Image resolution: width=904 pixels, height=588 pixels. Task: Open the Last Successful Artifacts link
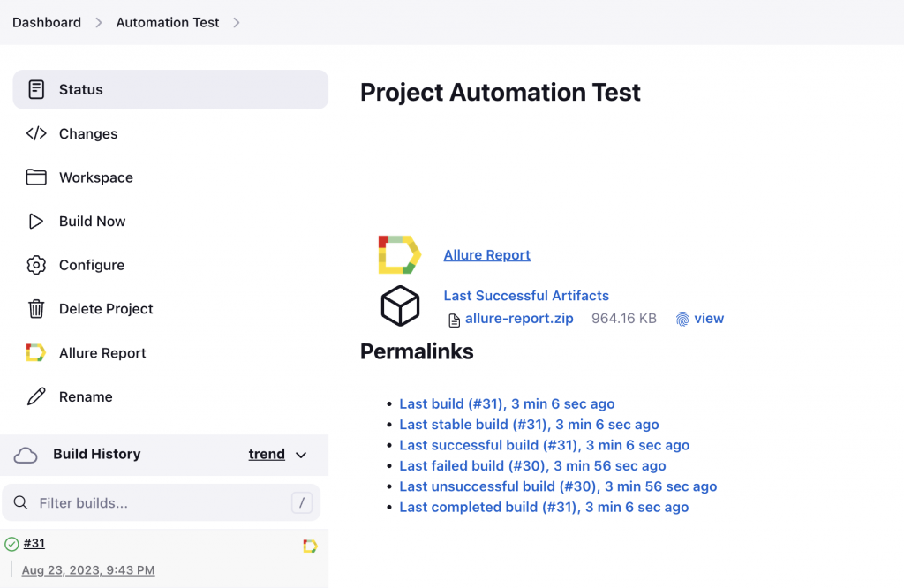point(526,296)
